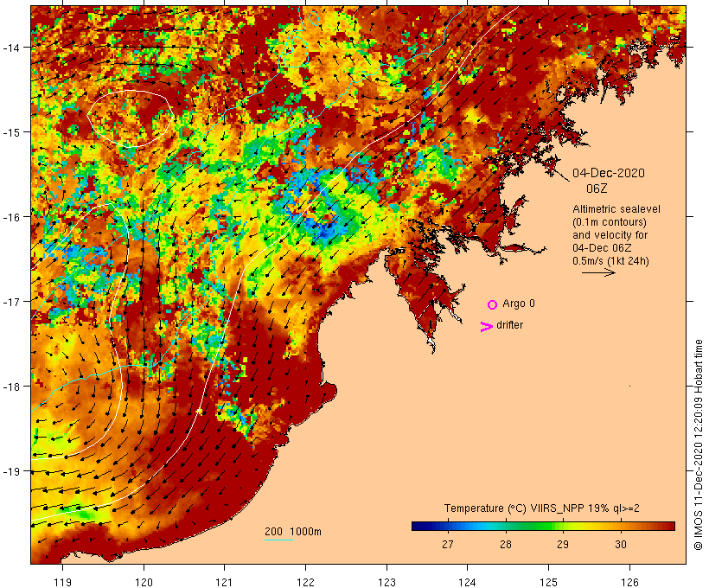Click the 124 longitude axis label
This screenshot has height=588, width=709.
click(x=467, y=582)
